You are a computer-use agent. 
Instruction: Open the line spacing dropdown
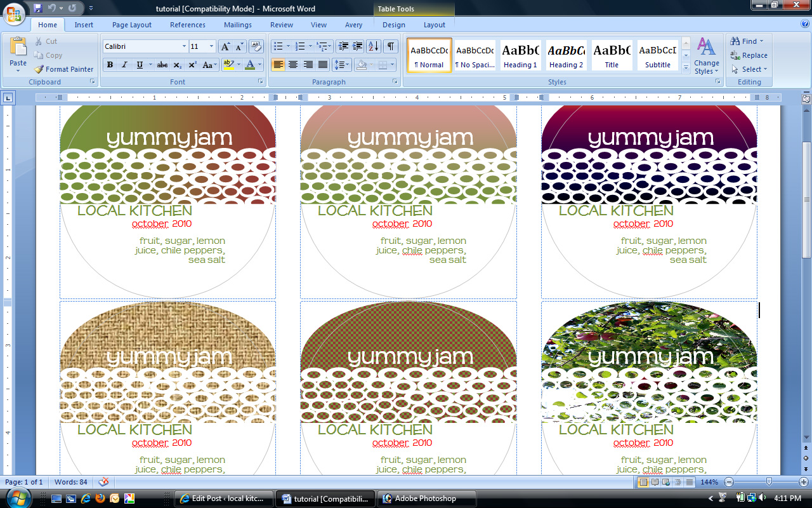pyautogui.click(x=341, y=65)
